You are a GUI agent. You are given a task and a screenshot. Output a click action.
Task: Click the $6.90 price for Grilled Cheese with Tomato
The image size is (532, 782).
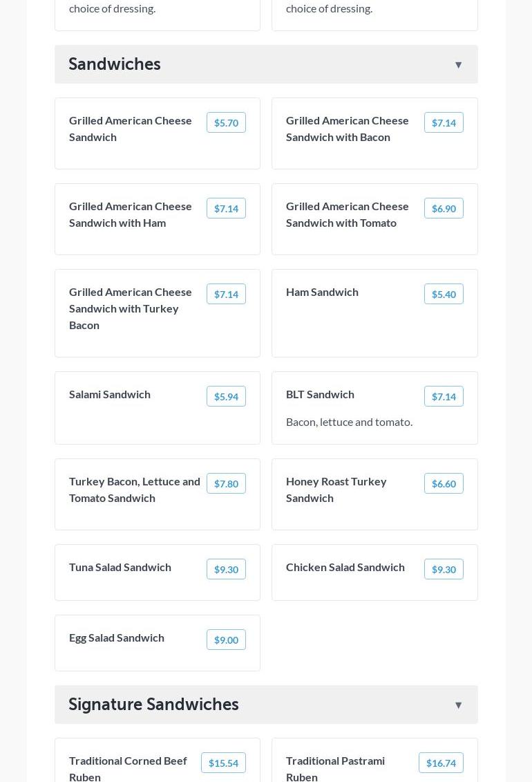444,209
